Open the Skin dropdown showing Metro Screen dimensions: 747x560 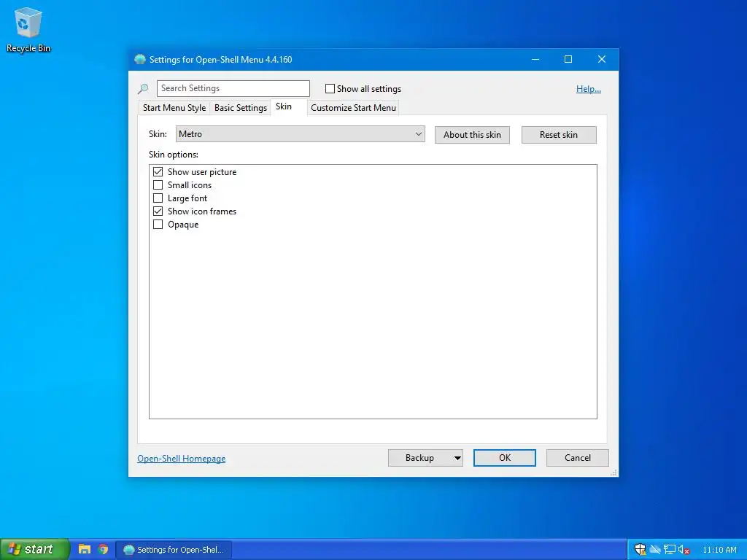pos(300,134)
